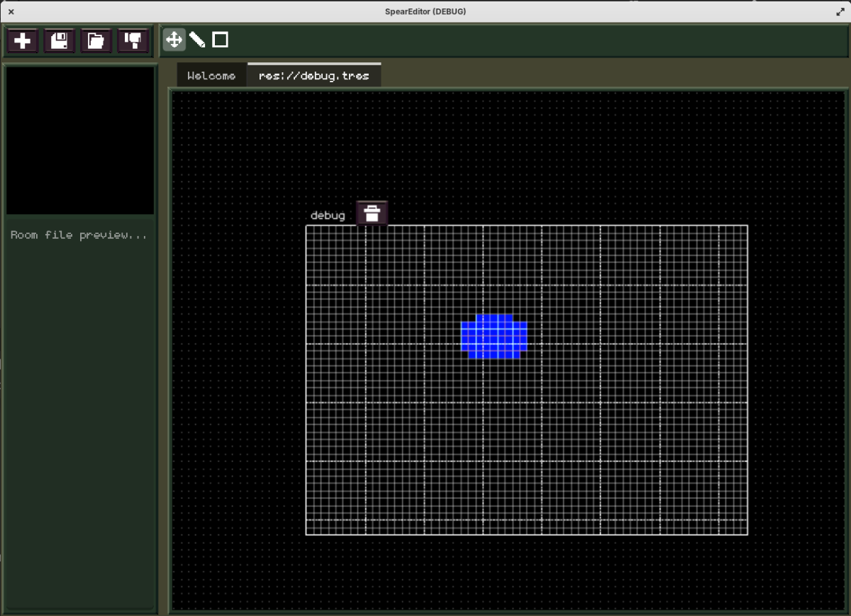Select the res://debug.tres tab

[x=314, y=75]
